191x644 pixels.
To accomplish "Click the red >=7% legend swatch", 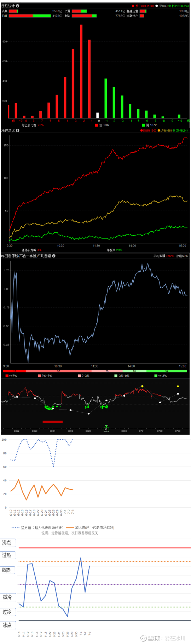I will pyautogui.click(x=7, y=376).
